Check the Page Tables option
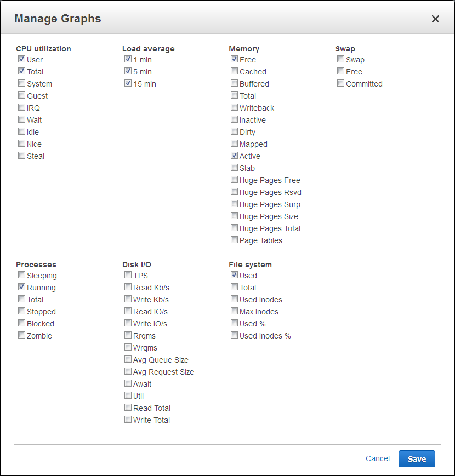The image size is (455, 476). coord(234,240)
